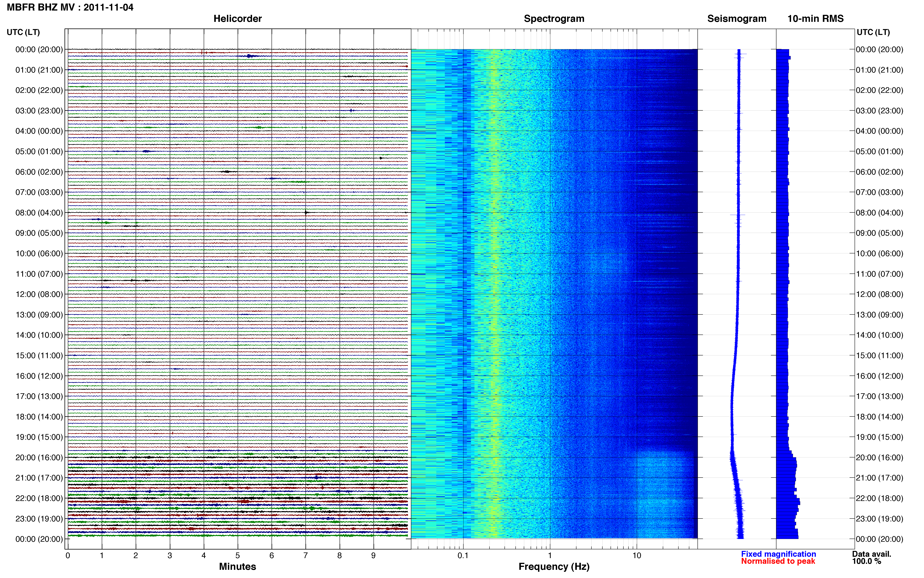Click the 04:00 (00:00) label on left axis
The image size is (924, 578).
39,131
